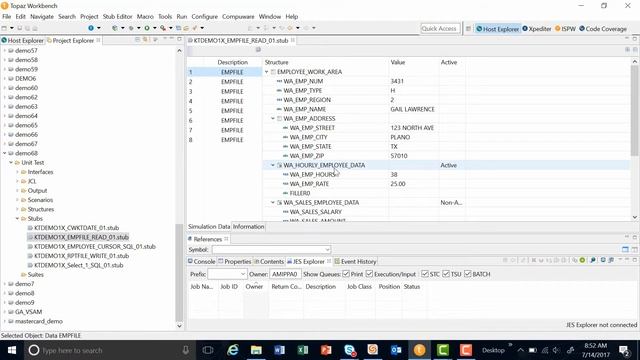Switch to the Console tab
This screenshot has width=640, height=360.
201,261
